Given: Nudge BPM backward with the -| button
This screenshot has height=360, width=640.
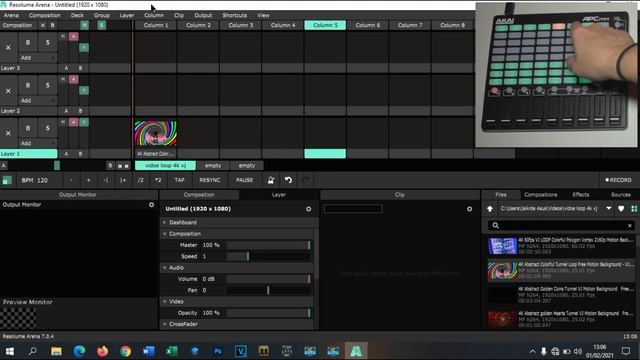Looking at the screenshot, I should pyautogui.click(x=106, y=180).
